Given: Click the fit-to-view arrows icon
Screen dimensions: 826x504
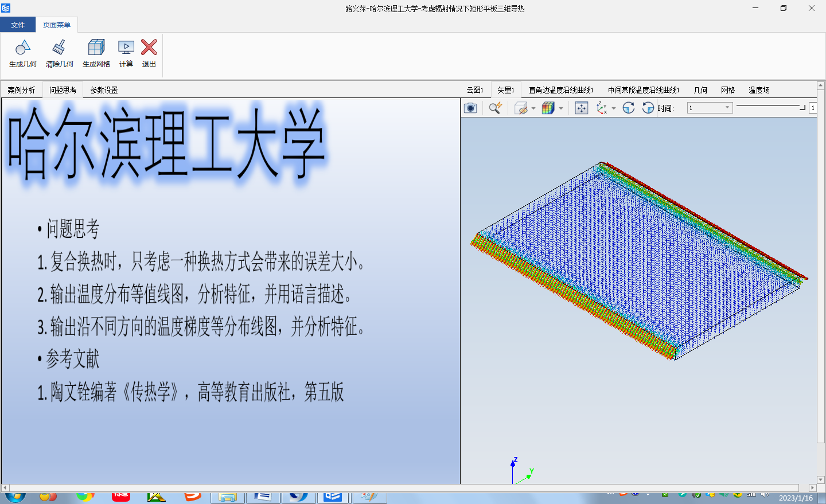Looking at the screenshot, I should coord(582,108).
